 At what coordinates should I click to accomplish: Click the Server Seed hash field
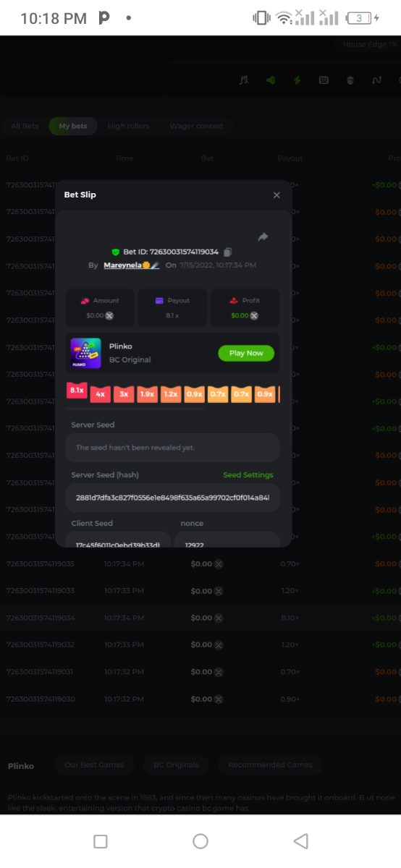pyautogui.click(x=172, y=498)
